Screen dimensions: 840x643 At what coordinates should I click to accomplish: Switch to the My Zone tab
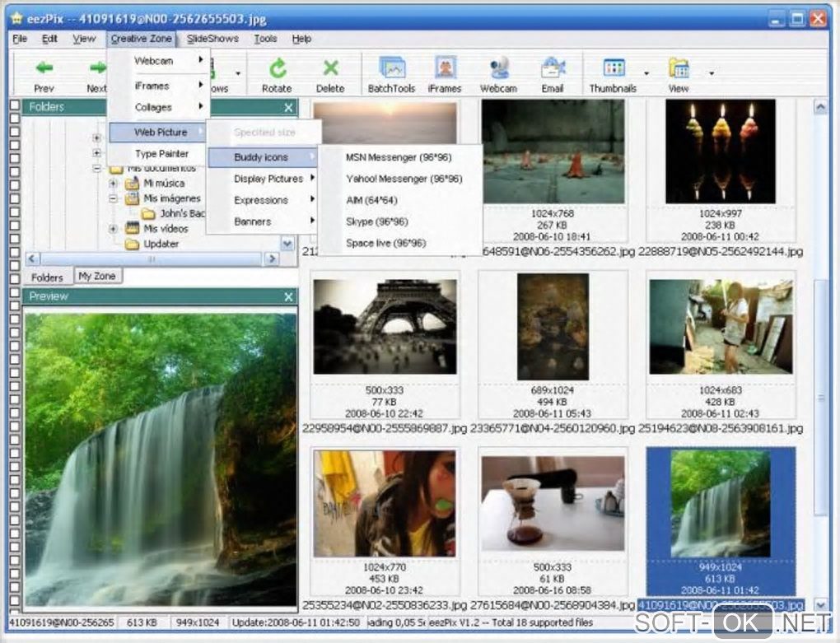click(x=97, y=277)
